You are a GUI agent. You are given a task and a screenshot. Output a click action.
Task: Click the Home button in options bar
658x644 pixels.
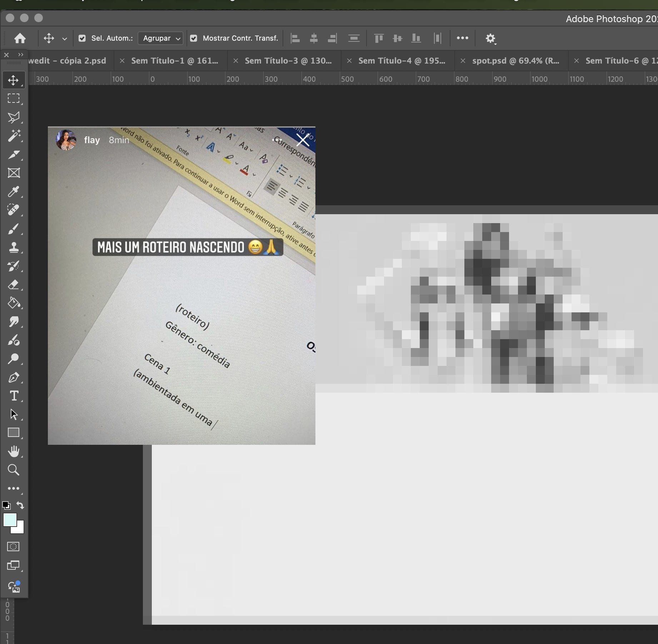20,38
